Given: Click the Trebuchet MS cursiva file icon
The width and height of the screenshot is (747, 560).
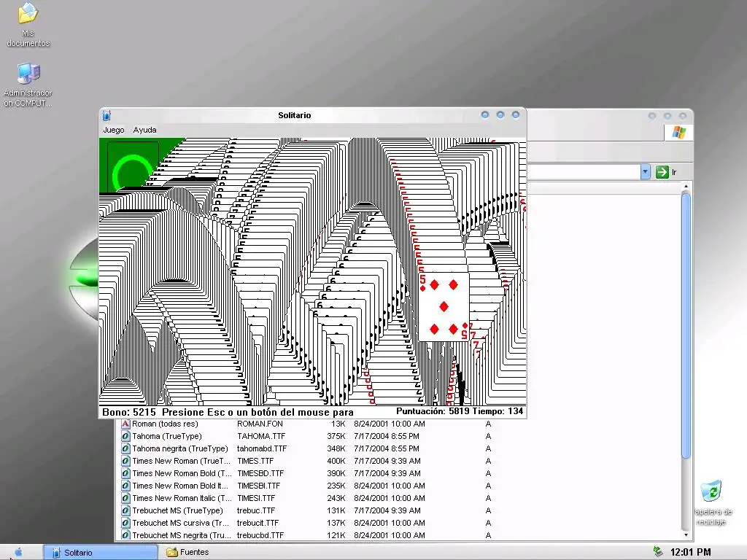Looking at the screenshot, I should pos(125,523).
